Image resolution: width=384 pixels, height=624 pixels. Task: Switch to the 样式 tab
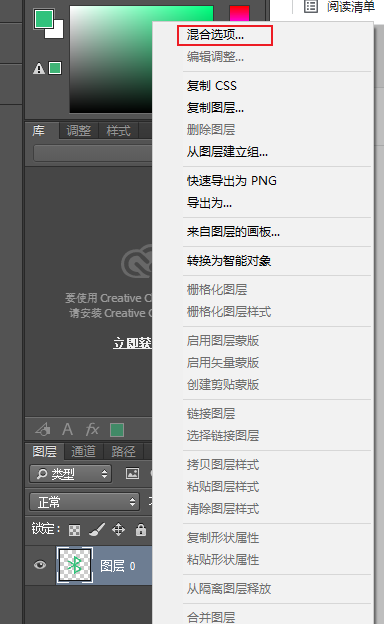click(x=118, y=131)
